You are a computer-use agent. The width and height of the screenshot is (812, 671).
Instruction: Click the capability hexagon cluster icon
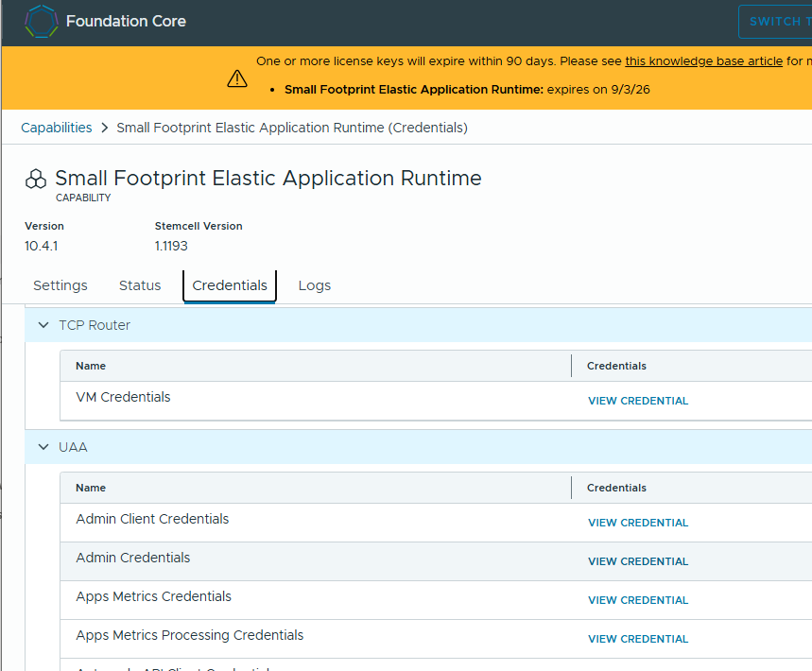coord(36,180)
